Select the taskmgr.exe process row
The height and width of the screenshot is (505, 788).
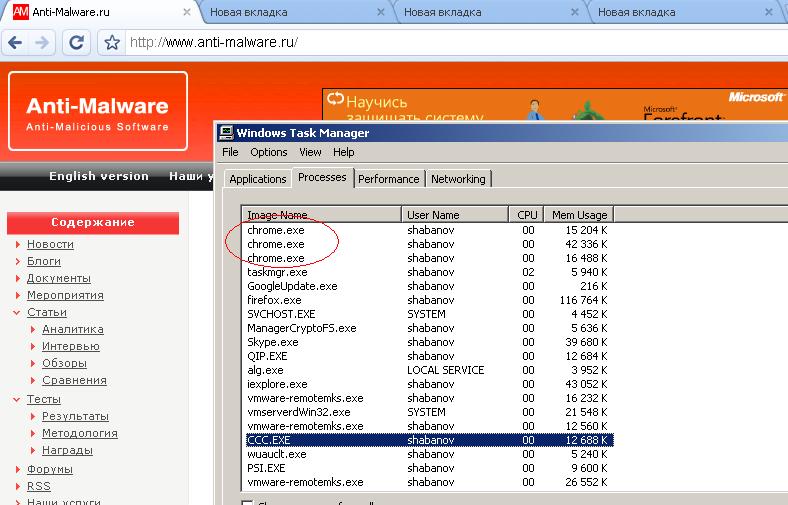click(429, 272)
